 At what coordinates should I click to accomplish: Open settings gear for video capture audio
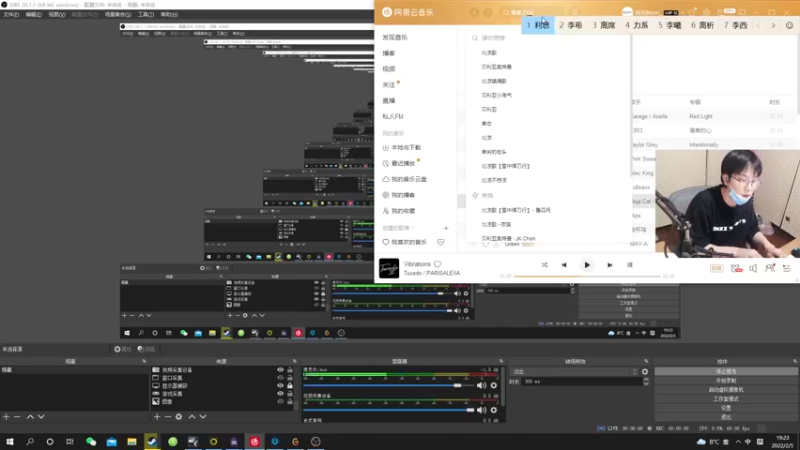pyautogui.click(x=494, y=410)
